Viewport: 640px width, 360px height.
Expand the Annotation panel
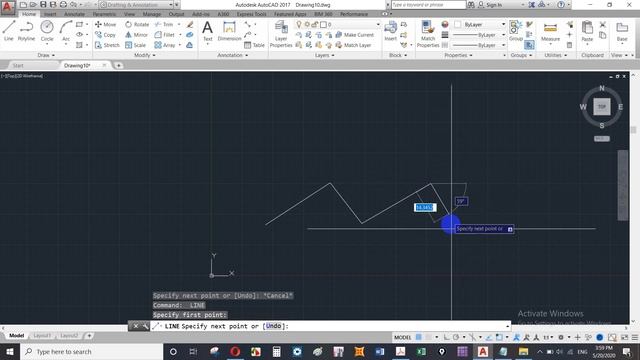pyautogui.click(x=232, y=55)
